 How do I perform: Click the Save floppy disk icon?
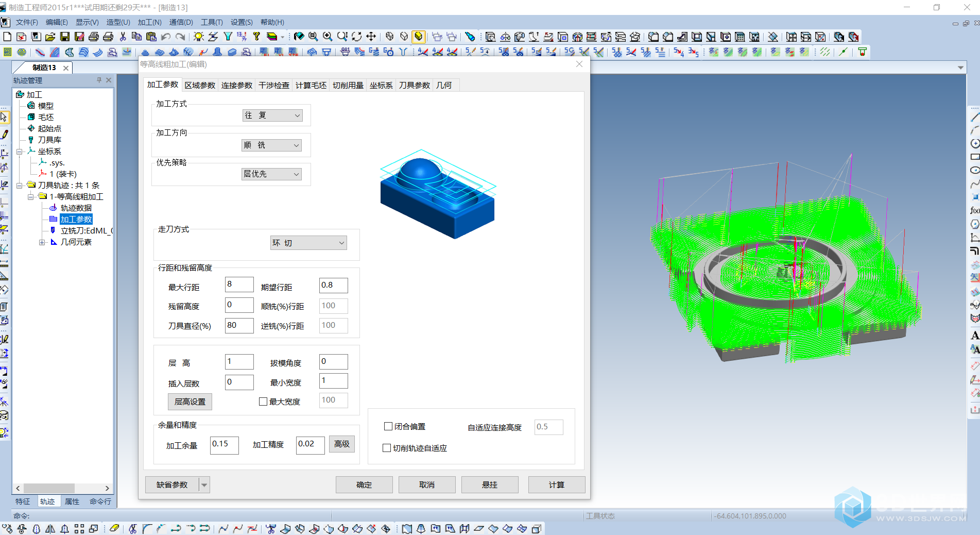coord(65,37)
